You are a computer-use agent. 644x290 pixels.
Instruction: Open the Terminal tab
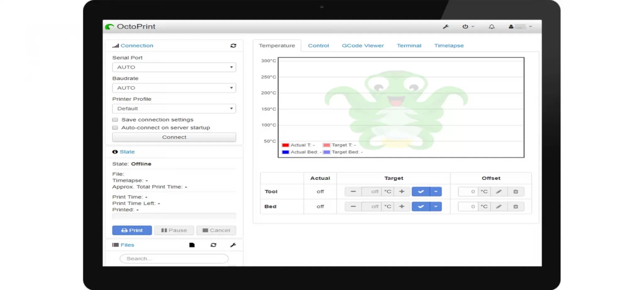(409, 46)
